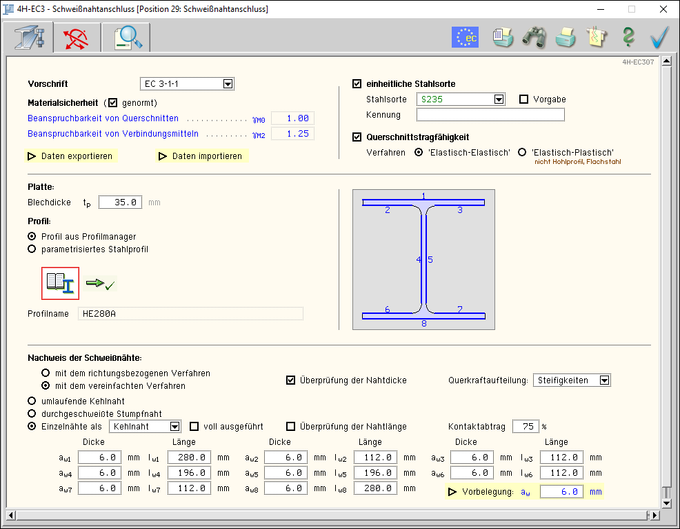Click the Eurocode EU flag icon

pyautogui.click(x=466, y=38)
